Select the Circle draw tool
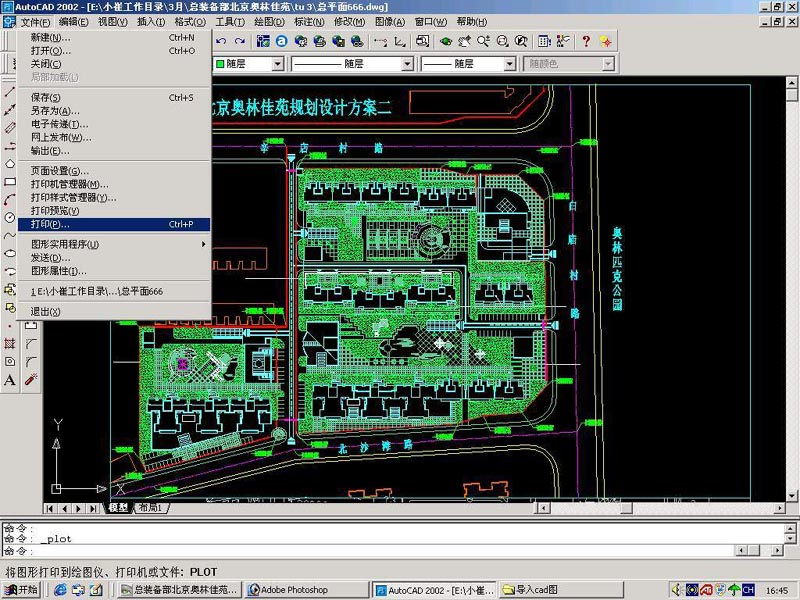The image size is (800, 600). [9, 217]
